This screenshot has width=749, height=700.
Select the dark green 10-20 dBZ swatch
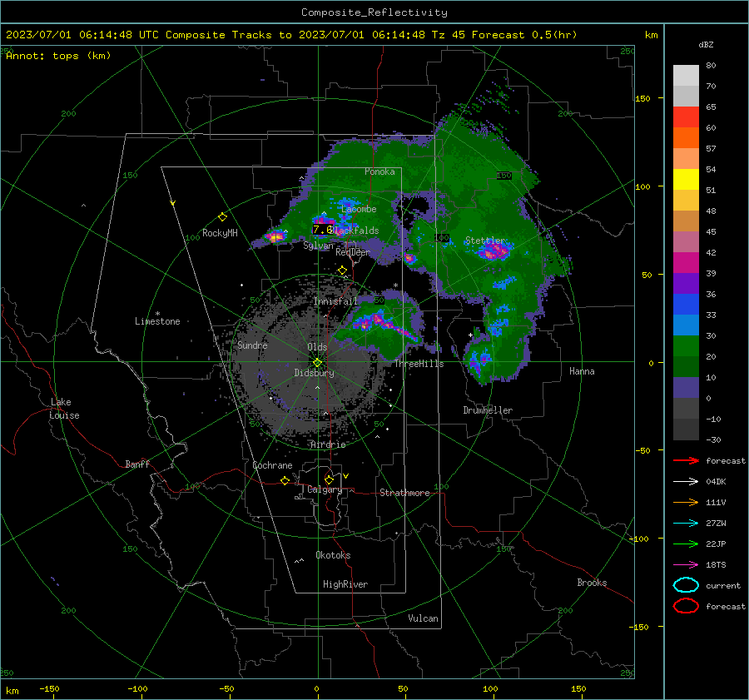click(x=686, y=366)
